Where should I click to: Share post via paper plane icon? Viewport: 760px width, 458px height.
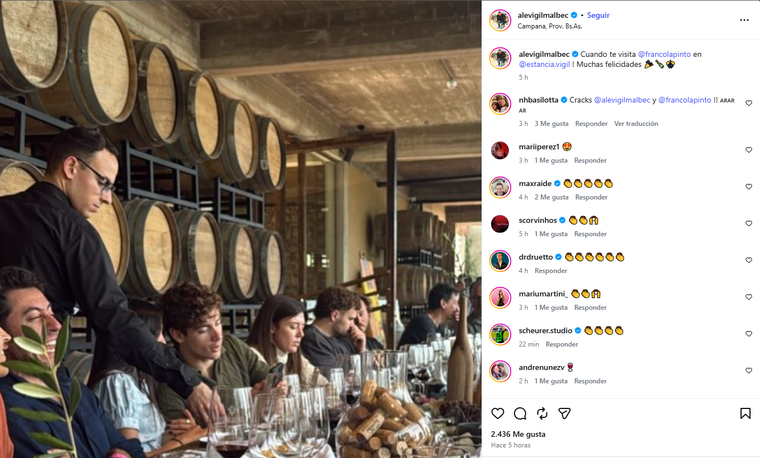[564, 413]
